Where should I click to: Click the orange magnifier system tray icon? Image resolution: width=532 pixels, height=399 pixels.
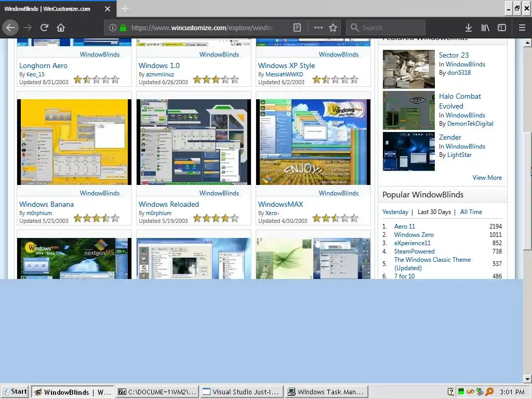(x=489, y=392)
